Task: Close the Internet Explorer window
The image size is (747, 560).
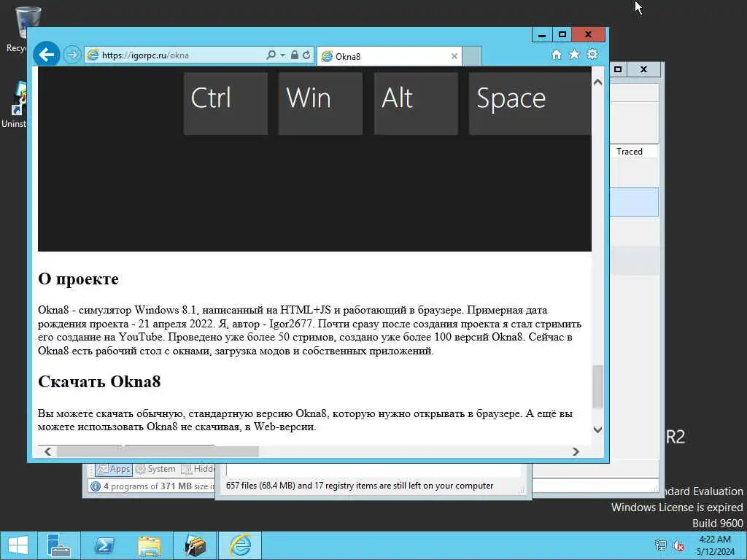Action: [589, 35]
